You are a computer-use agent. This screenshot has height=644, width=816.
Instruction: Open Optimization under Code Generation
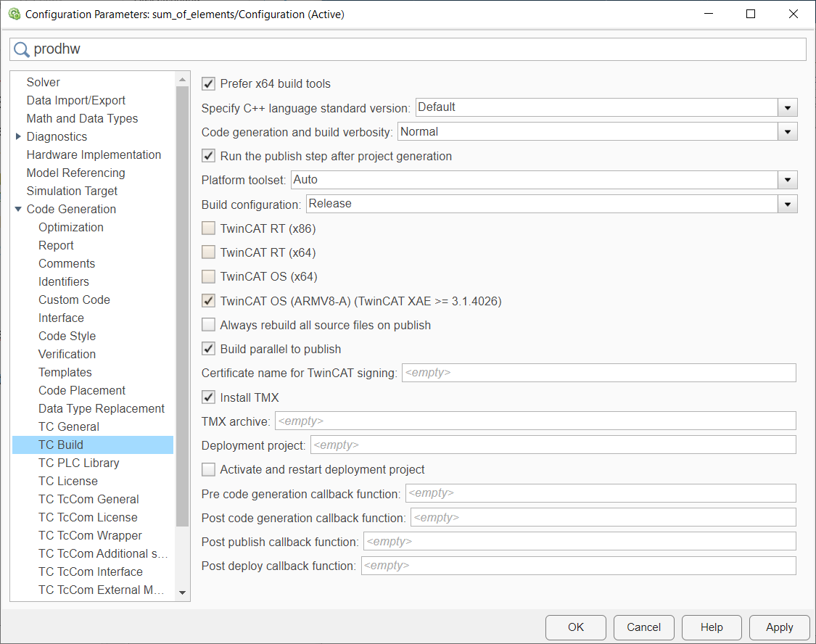point(71,227)
